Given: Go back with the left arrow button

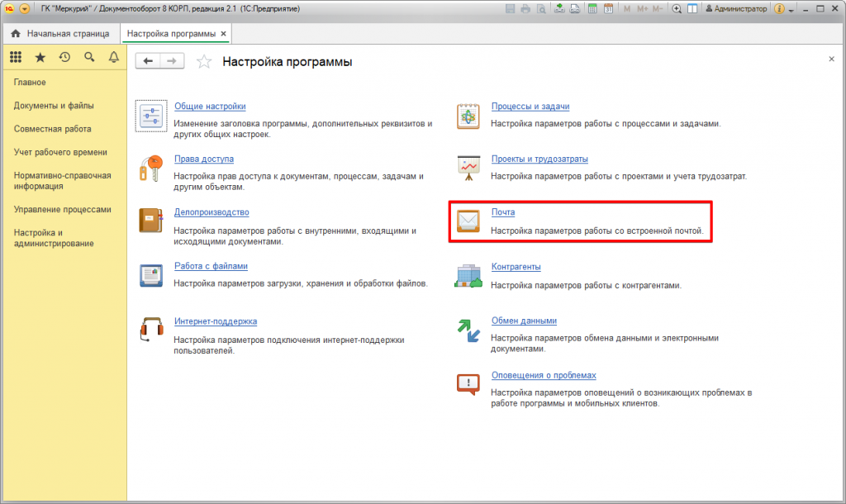Looking at the screenshot, I should [148, 61].
